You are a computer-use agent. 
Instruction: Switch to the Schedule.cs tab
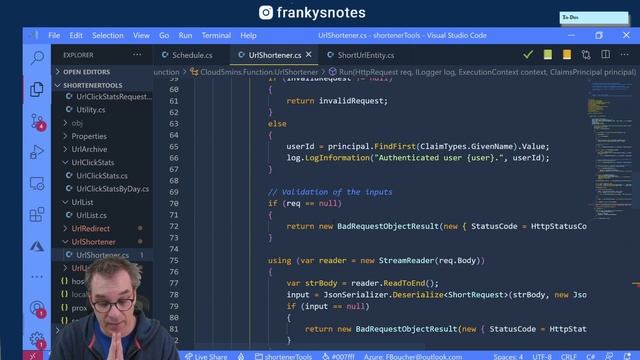click(187, 55)
